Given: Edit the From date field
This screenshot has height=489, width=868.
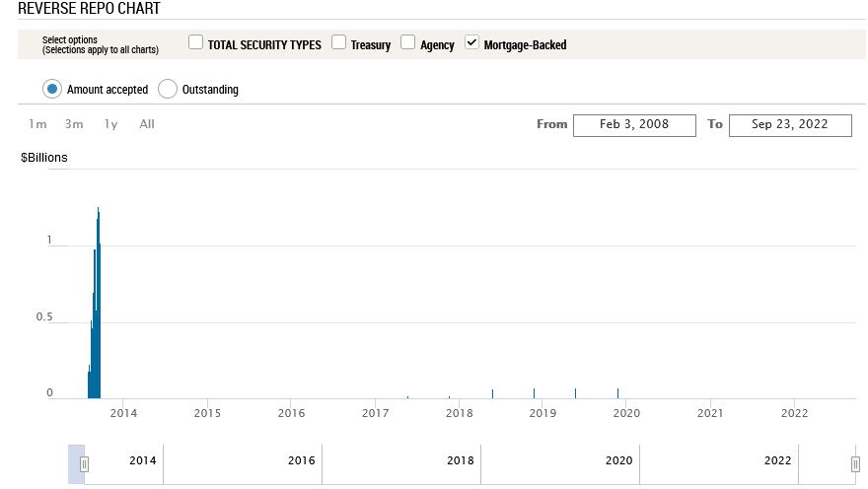Looking at the screenshot, I should (634, 125).
